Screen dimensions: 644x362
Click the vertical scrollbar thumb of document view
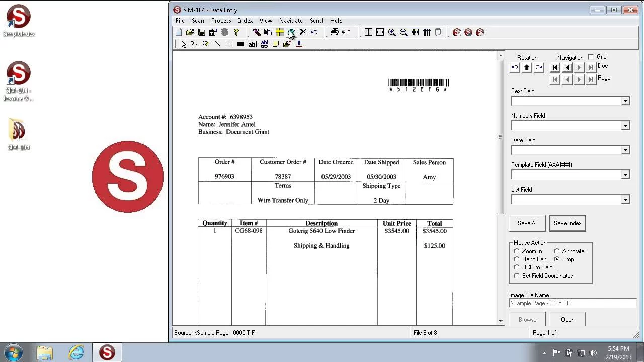[500, 136]
